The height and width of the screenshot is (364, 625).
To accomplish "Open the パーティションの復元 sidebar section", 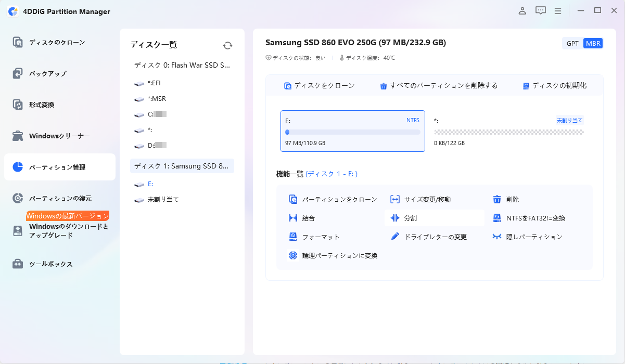I will coord(59,198).
